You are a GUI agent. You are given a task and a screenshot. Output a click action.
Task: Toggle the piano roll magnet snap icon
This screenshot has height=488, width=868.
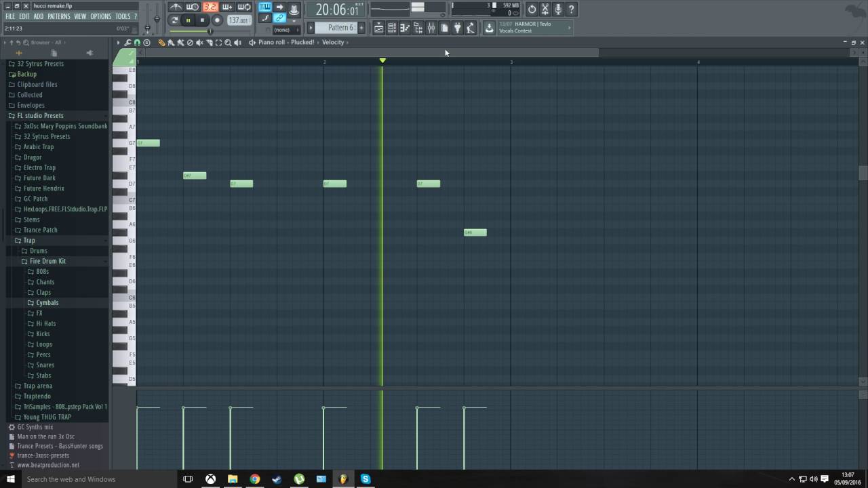(x=137, y=43)
